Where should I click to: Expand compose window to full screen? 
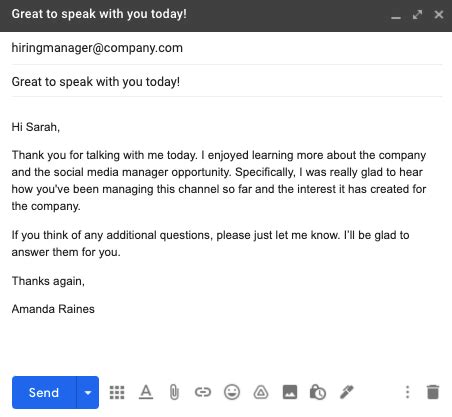pyautogui.click(x=417, y=15)
